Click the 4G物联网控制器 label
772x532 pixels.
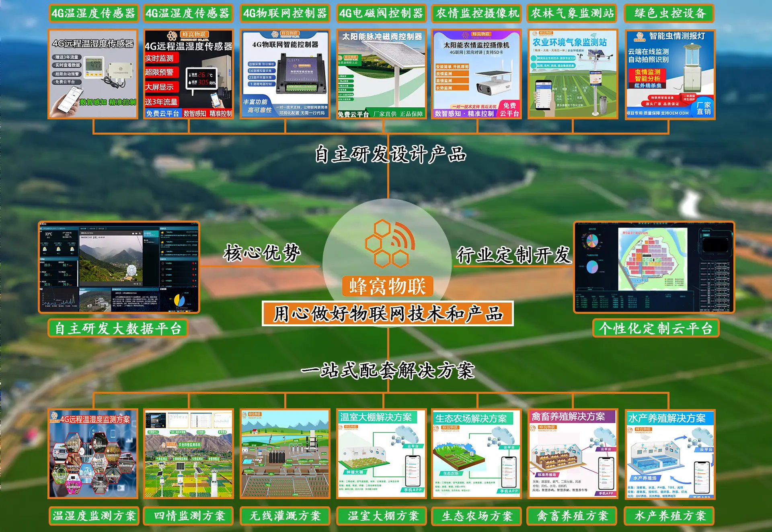point(285,13)
